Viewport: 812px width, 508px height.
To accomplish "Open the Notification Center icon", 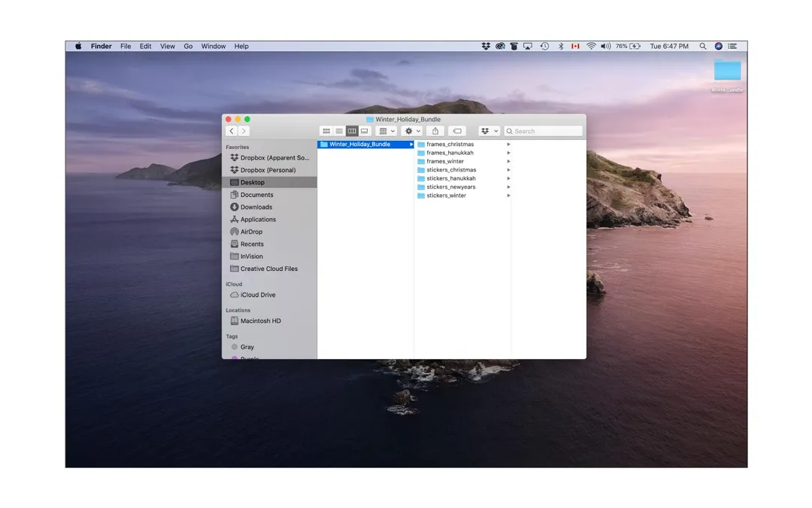I will point(732,46).
